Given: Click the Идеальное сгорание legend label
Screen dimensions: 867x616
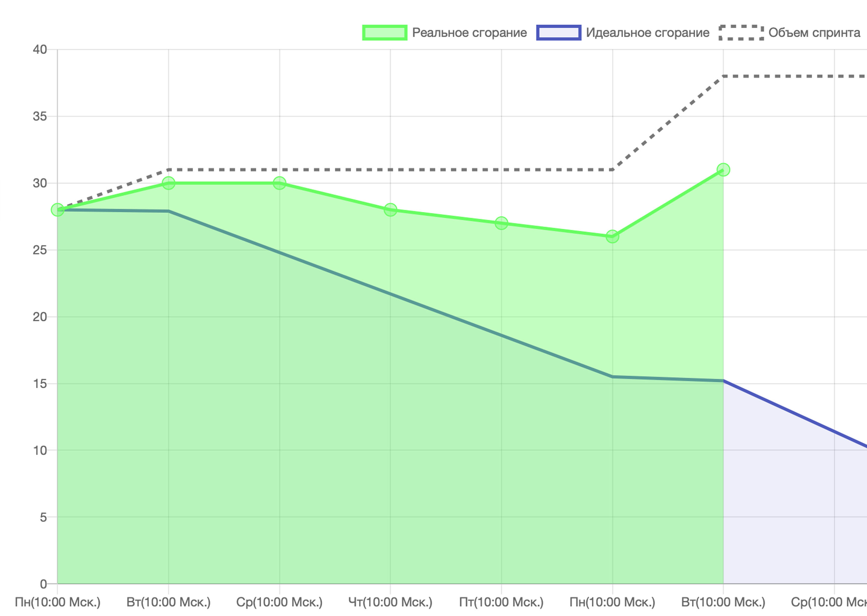Looking at the screenshot, I should point(647,32).
